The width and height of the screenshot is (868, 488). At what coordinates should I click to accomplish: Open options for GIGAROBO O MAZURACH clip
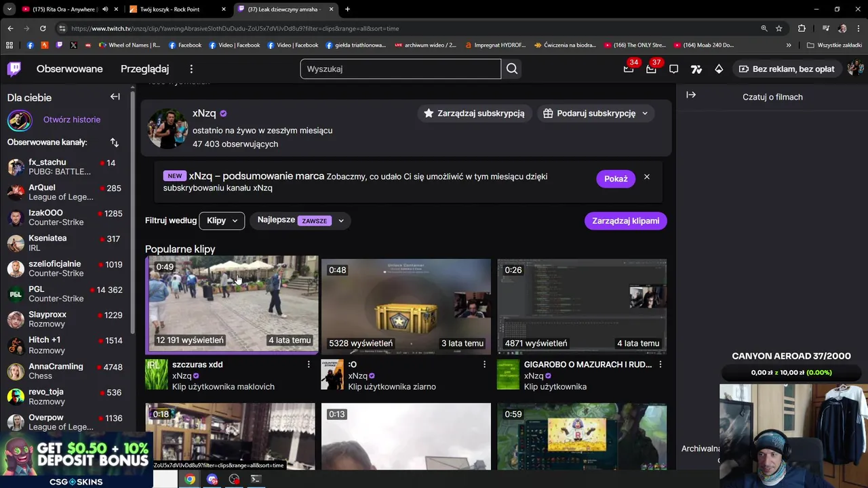pos(660,365)
